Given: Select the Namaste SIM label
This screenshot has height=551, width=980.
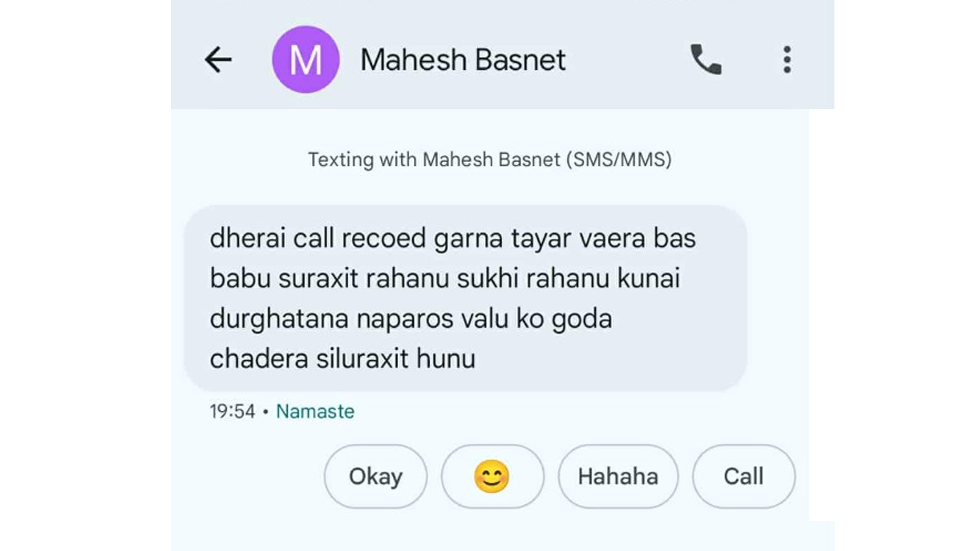Looking at the screenshot, I should pyautogui.click(x=315, y=411).
